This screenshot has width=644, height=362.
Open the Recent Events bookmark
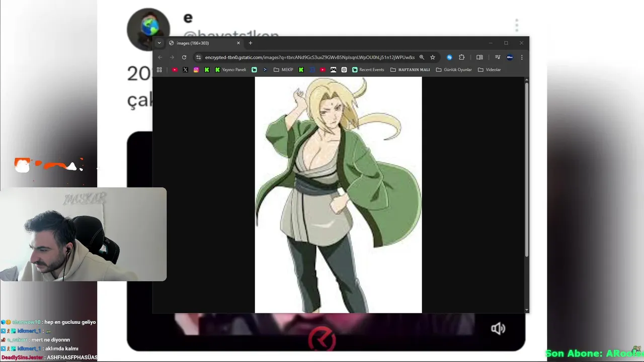[x=368, y=70]
